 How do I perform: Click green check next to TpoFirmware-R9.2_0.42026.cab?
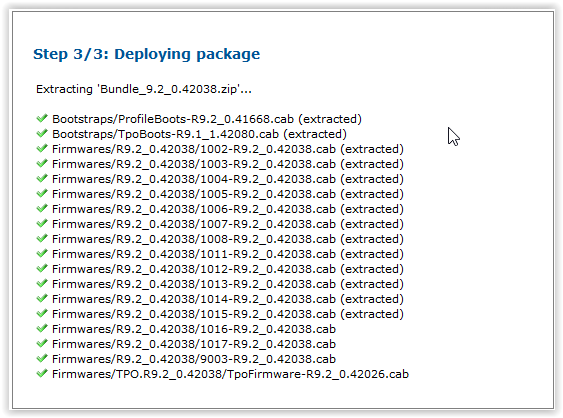click(x=42, y=373)
